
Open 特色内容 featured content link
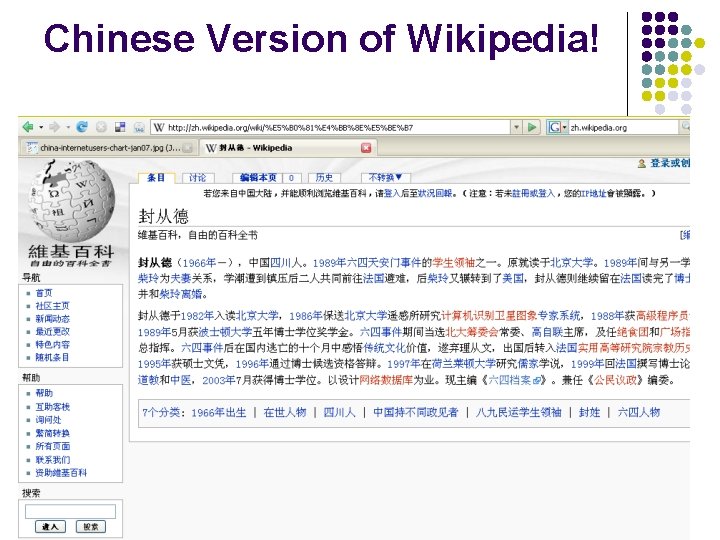pos(52,344)
